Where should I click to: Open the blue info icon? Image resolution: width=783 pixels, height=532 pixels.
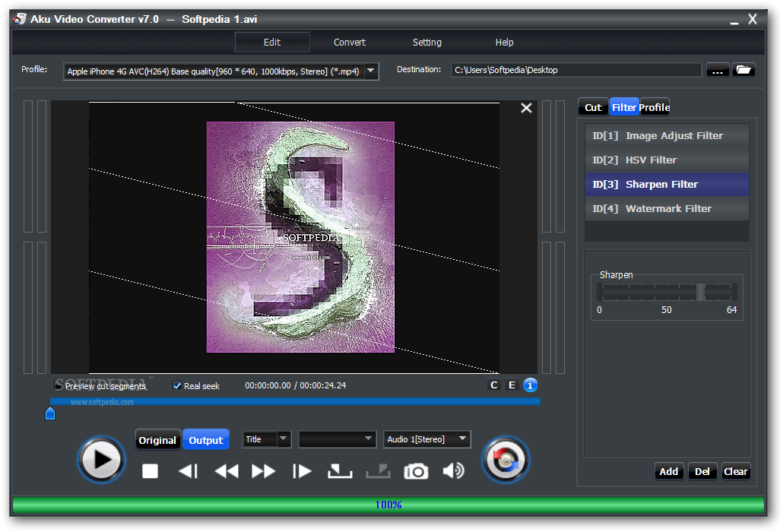(531, 385)
